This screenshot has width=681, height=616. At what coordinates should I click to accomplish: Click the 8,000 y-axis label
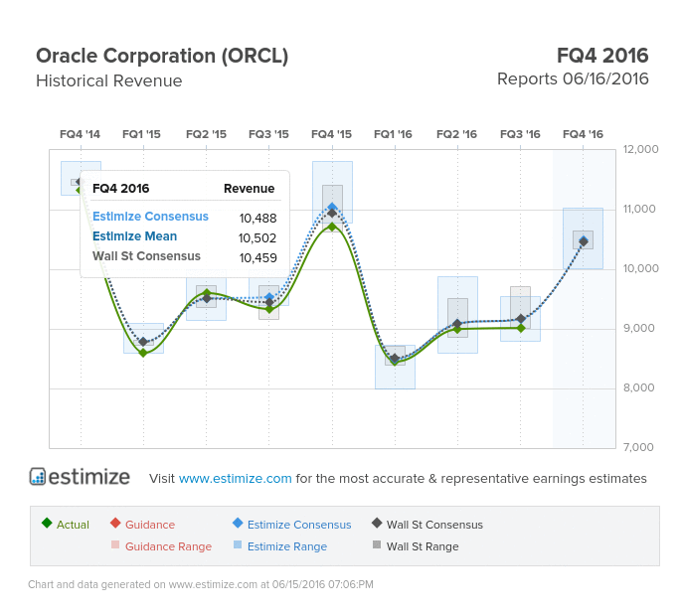[639, 387]
